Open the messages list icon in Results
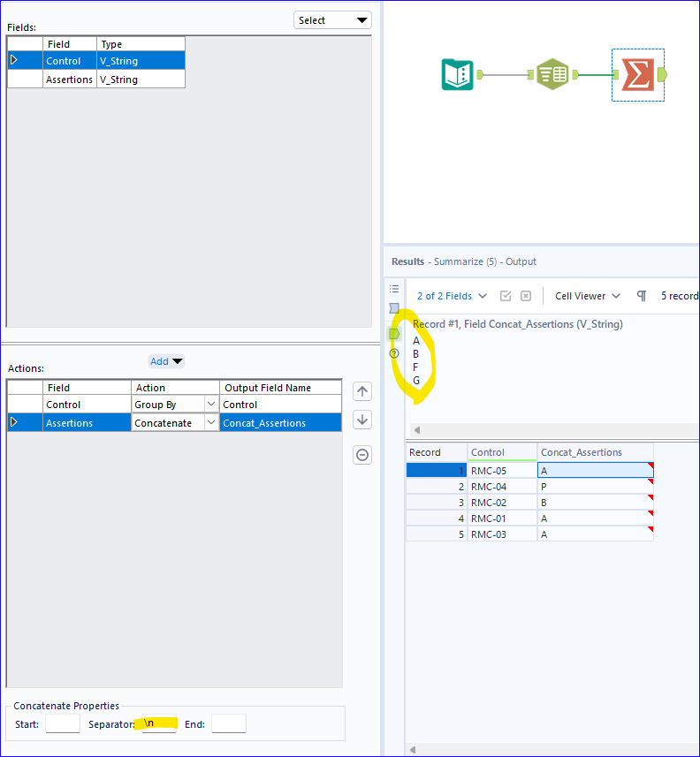This screenshot has height=757, width=700. [394, 289]
